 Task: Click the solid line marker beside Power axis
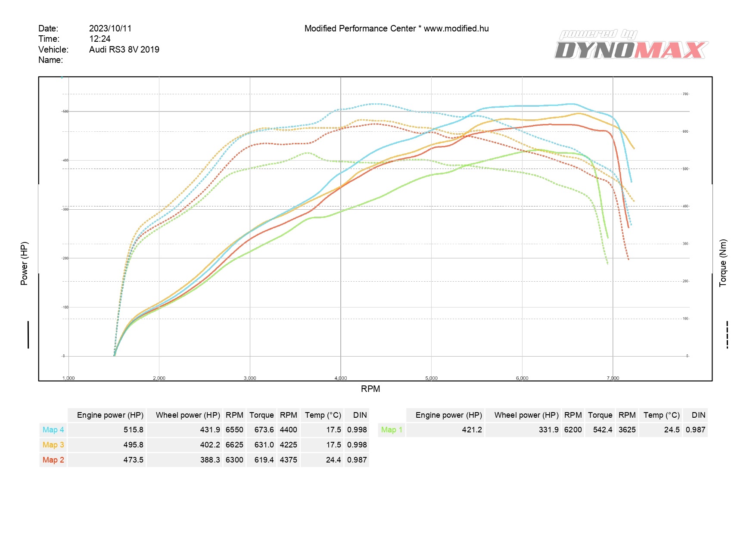(x=28, y=334)
